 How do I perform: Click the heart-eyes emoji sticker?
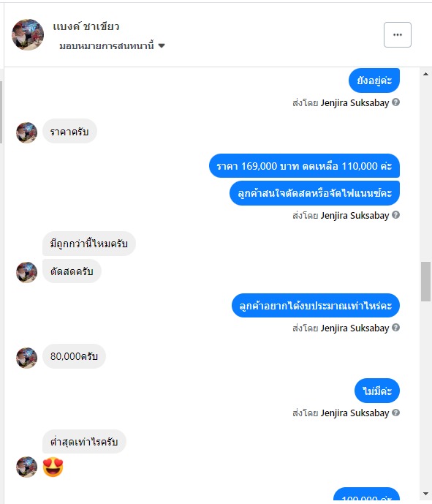tap(53, 467)
